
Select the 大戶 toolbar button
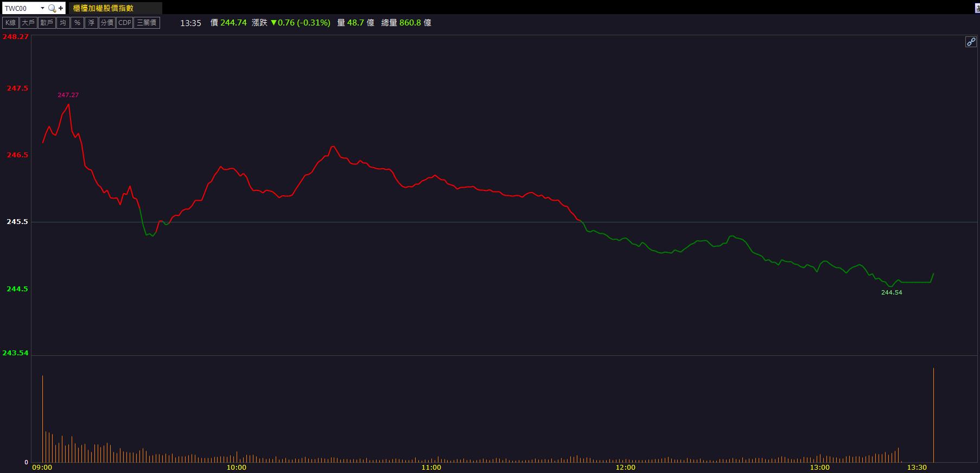pyautogui.click(x=28, y=23)
